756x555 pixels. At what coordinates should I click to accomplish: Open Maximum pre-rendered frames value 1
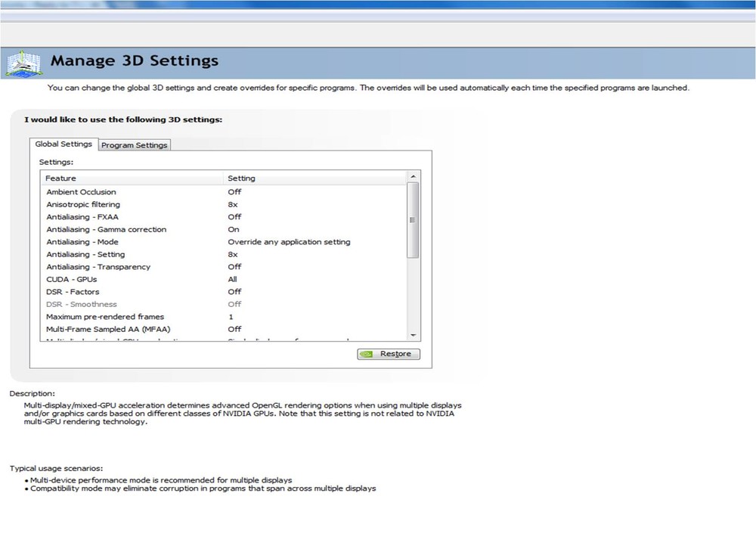pyautogui.click(x=231, y=317)
